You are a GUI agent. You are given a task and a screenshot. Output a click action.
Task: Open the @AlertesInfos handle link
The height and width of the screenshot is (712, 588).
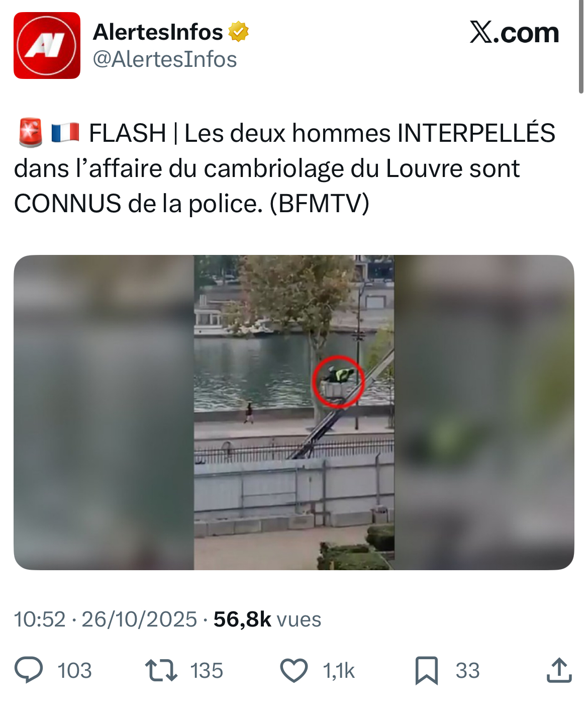click(165, 59)
